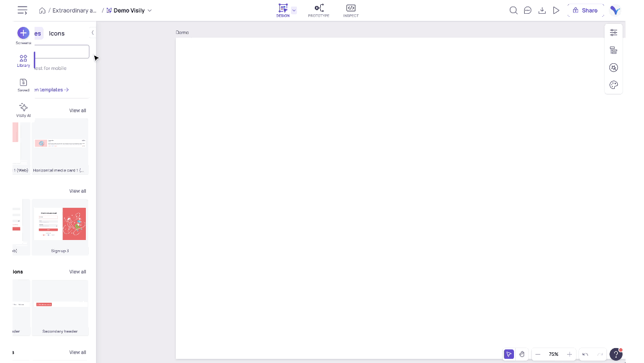Activate the hand pan tool
Screen dimensions: 644x363
[522, 354]
